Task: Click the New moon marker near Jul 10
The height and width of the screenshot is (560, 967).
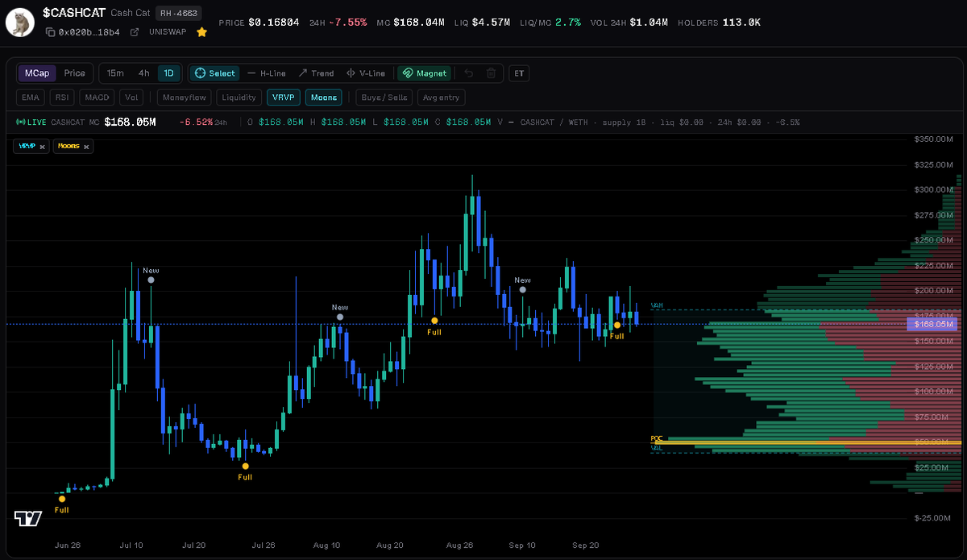Action: pyautogui.click(x=151, y=280)
